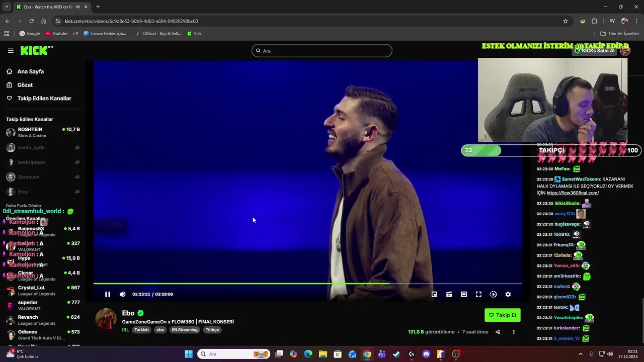Viewport: 644px width, 362px height.
Task: Open Ana Sayfa in sidebar
Action: [30, 71]
